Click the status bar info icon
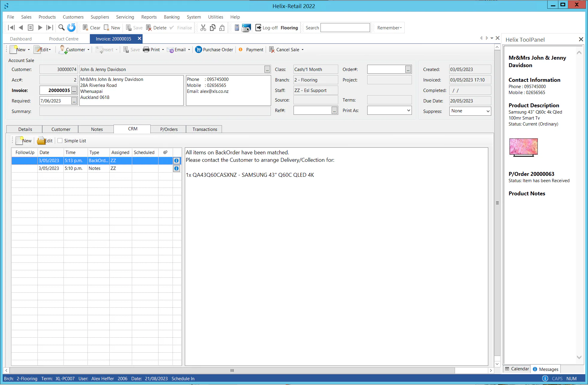 point(545,378)
